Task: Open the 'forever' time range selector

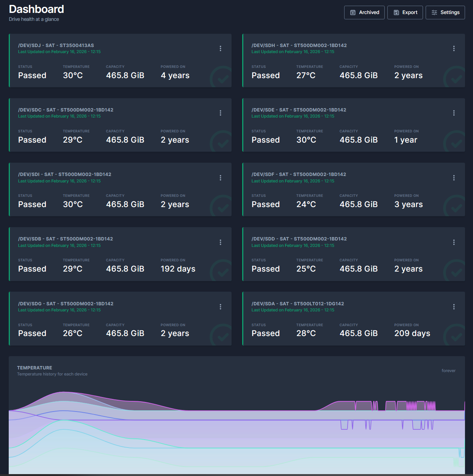Action: (x=448, y=371)
